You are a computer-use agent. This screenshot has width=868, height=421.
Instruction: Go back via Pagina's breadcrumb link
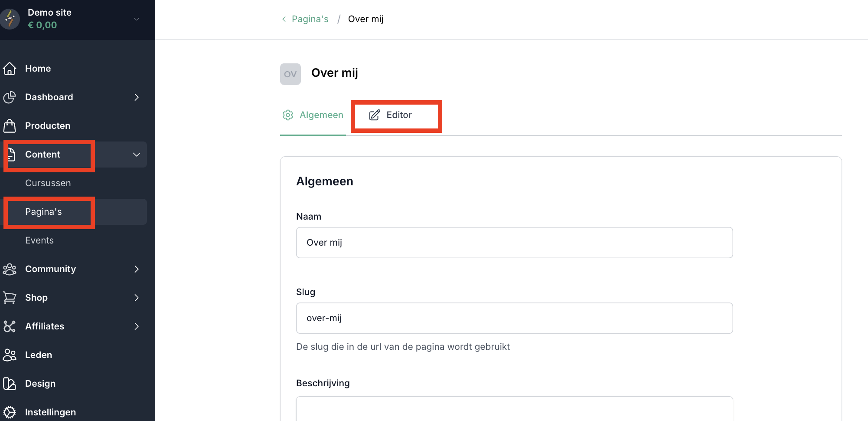[x=310, y=19]
